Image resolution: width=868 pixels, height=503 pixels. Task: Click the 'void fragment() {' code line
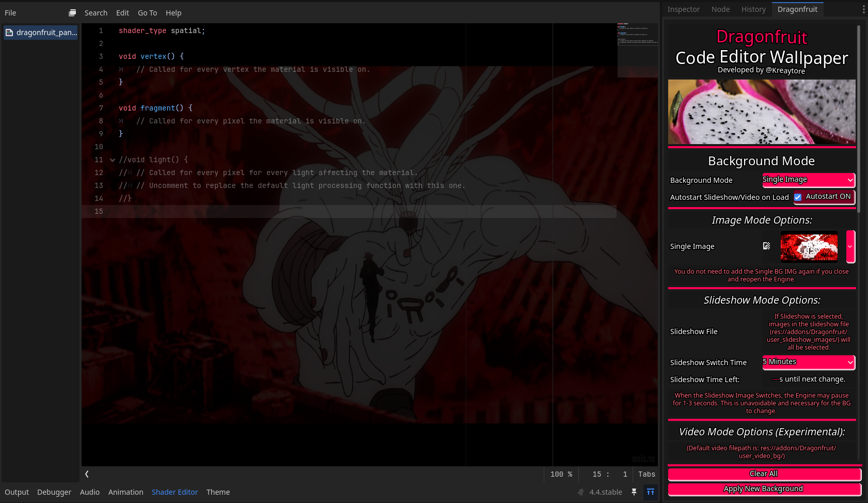click(155, 108)
